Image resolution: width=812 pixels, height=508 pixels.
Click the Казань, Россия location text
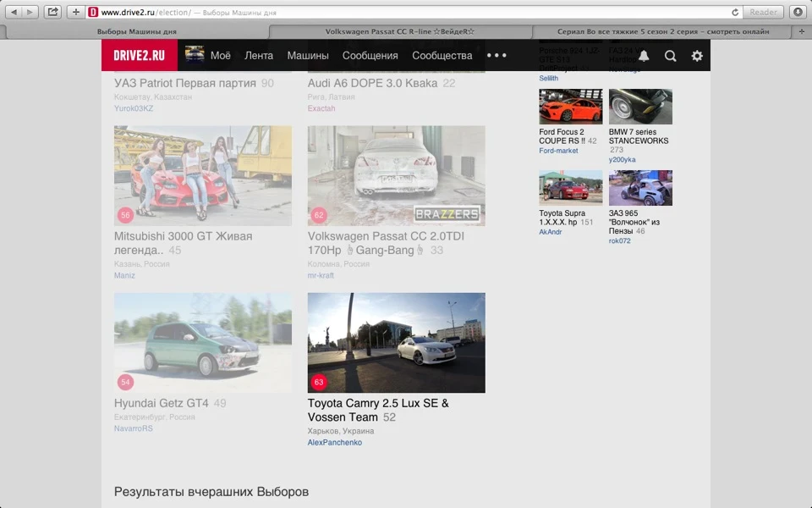pyautogui.click(x=142, y=264)
